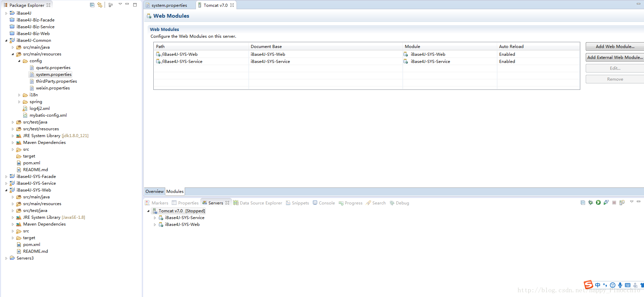The height and width of the screenshot is (297, 644).
Task: Select iBase4J-Biz-Service project
Action: [35, 27]
